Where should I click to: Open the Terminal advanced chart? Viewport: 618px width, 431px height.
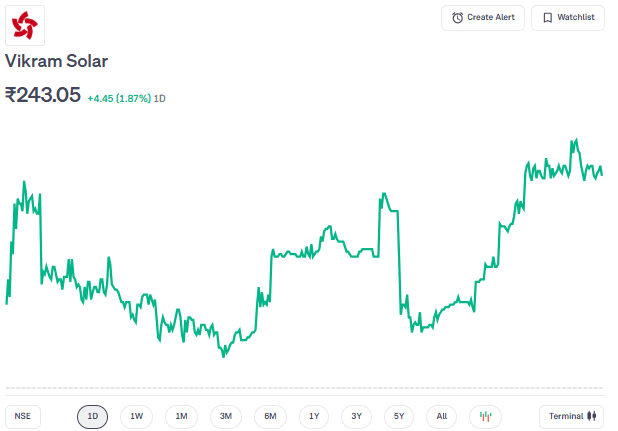(572, 416)
